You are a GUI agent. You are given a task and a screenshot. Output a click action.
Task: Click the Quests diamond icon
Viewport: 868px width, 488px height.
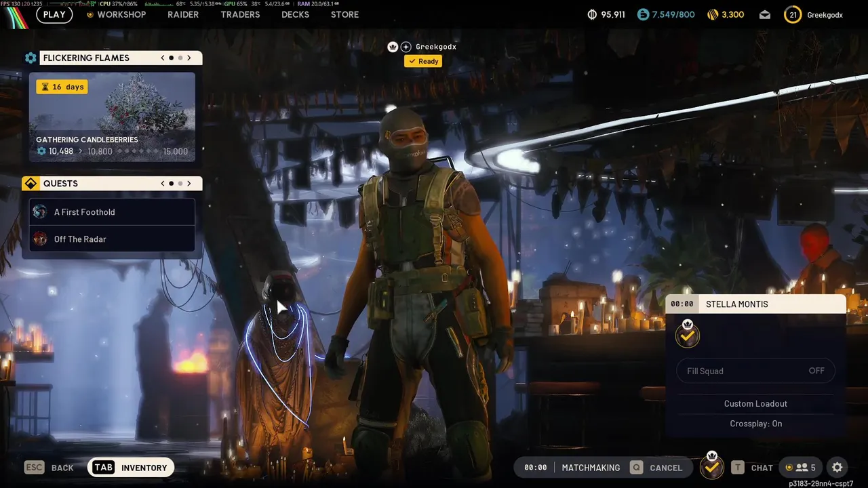click(x=30, y=184)
